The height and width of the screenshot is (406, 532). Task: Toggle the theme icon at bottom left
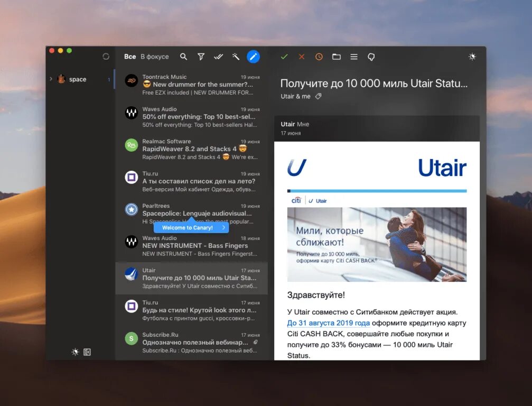click(76, 352)
